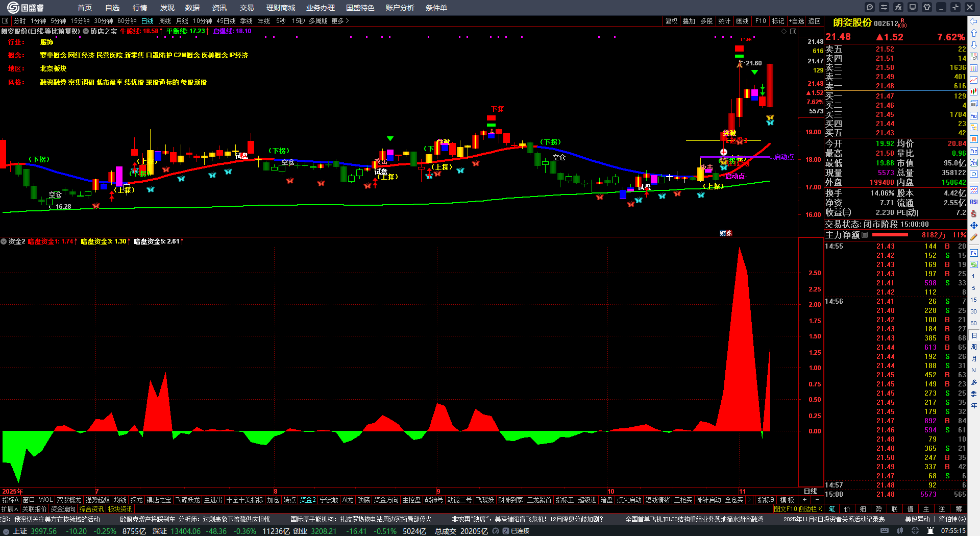
Task: Open 资金2 indicator circle dropdown
Action: [4, 241]
